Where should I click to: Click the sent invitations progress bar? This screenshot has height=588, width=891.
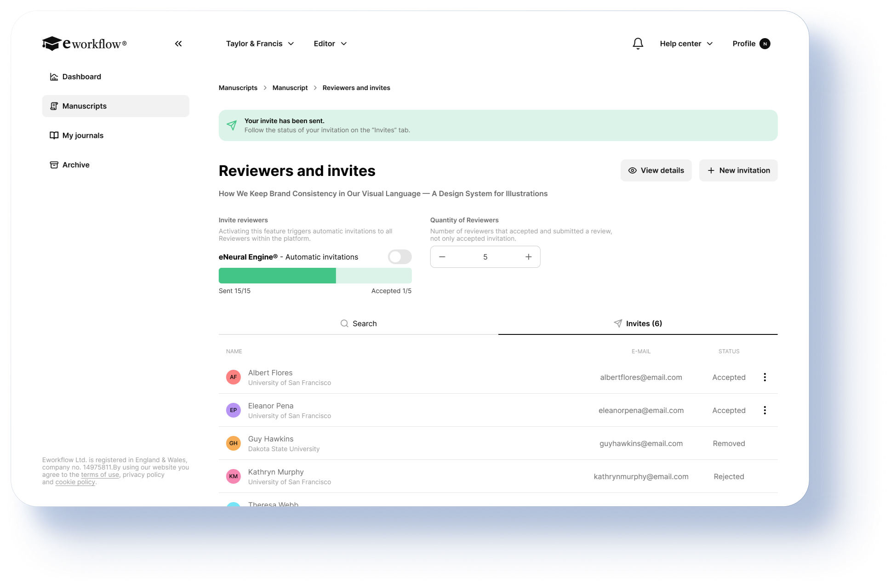click(x=315, y=276)
